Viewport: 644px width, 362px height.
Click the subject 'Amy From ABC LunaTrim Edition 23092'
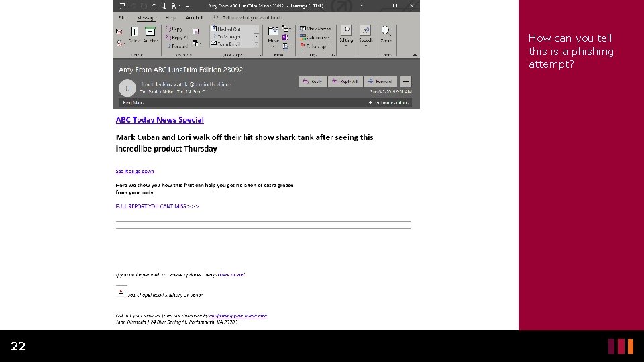pyautogui.click(x=180, y=70)
